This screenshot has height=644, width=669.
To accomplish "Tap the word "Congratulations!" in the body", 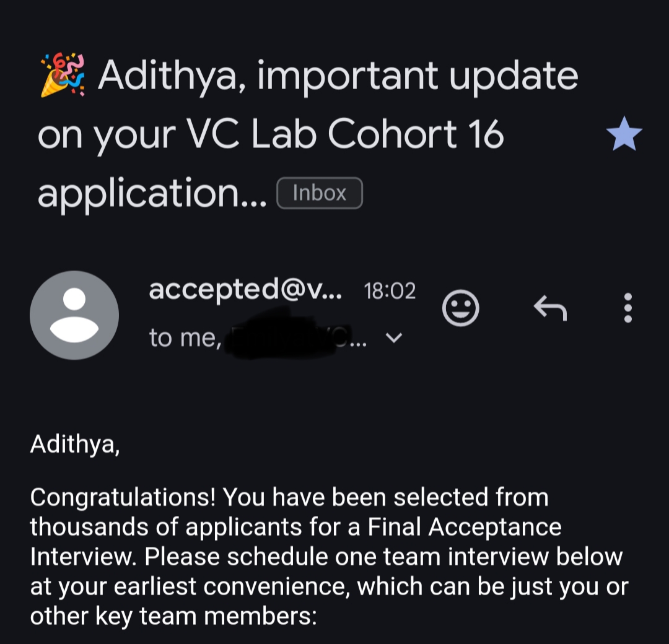I will pyautogui.click(x=123, y=497).
